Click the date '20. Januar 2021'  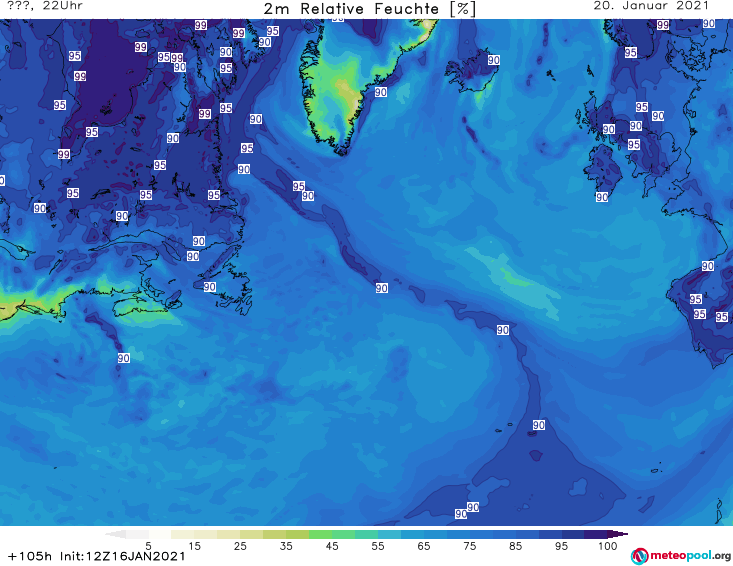(x=651, y=6)
